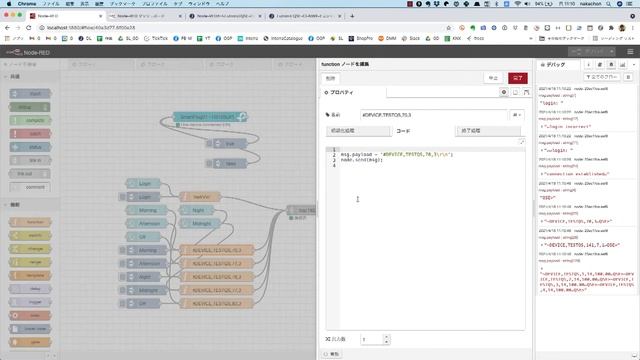Viewport: 640px width, 360px height.
Task: Select the debug bug sidebar icon
Action: (611, 64)
